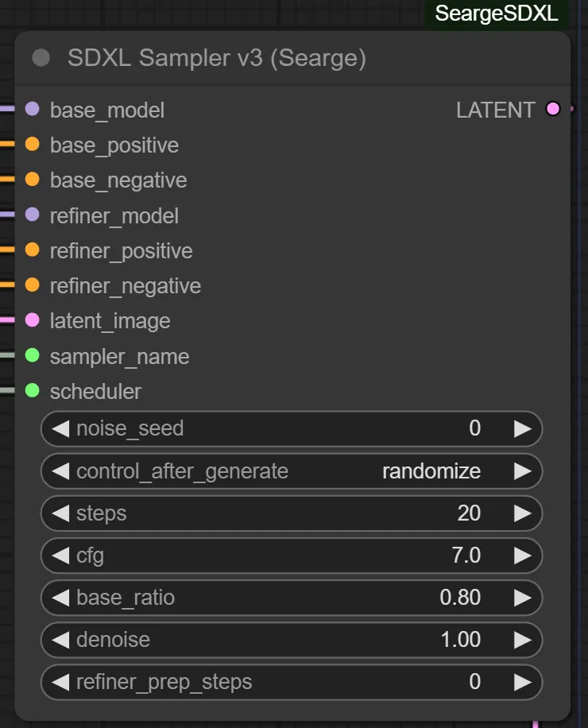Open control_after_generate randomize dropdown
588x728 pixels.
(291, 471)
